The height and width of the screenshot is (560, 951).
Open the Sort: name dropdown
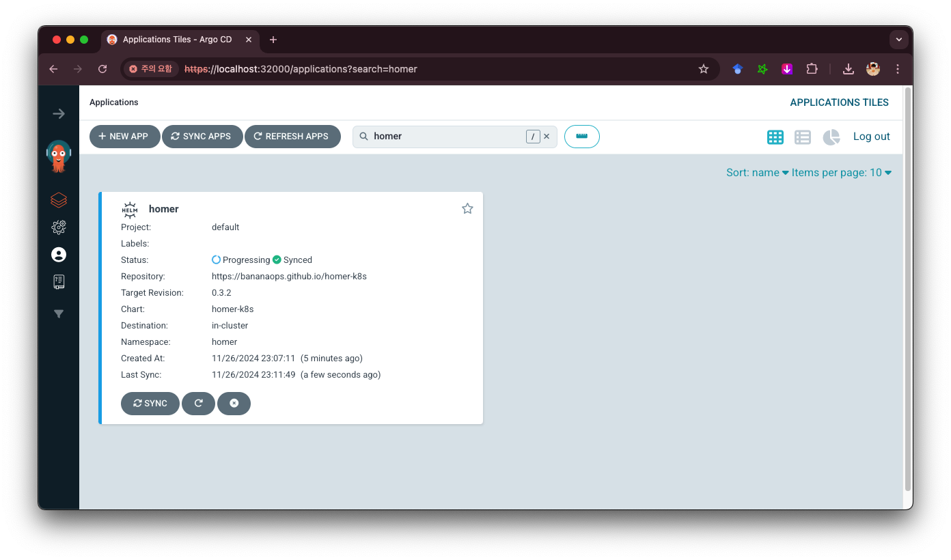pos(758,173)
